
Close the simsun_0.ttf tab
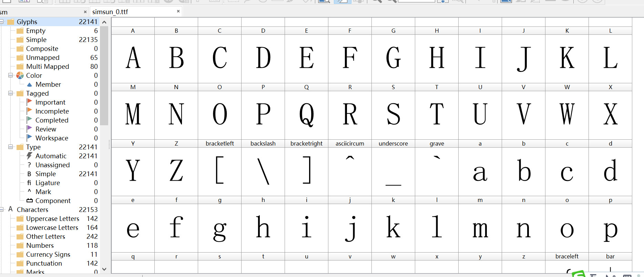pyautogui.click(x=178, y=11)
